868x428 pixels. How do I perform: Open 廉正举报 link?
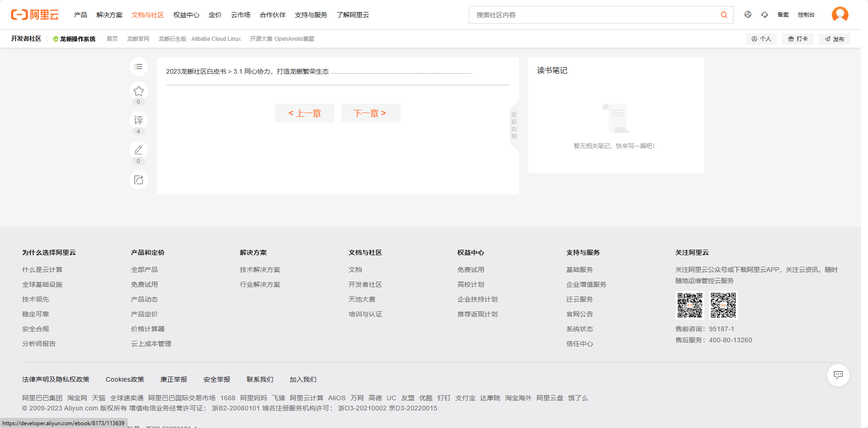click(174, 379)
